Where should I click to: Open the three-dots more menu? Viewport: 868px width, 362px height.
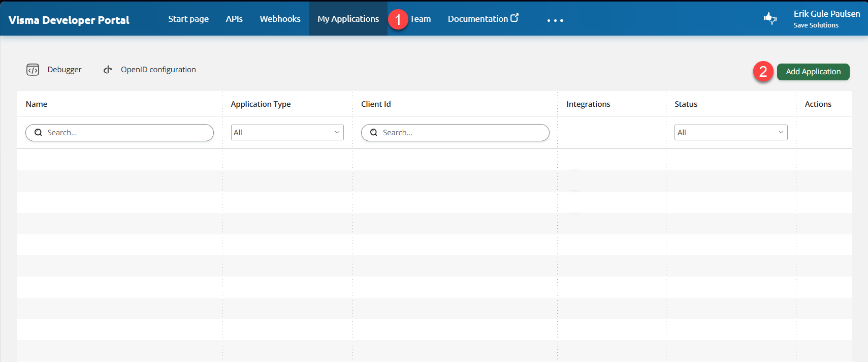tap(555, 20)
